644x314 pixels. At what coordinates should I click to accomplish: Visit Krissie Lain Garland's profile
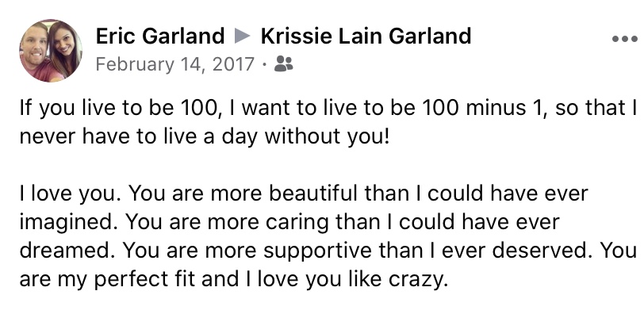pyautogui.click(x=366, y=36)
